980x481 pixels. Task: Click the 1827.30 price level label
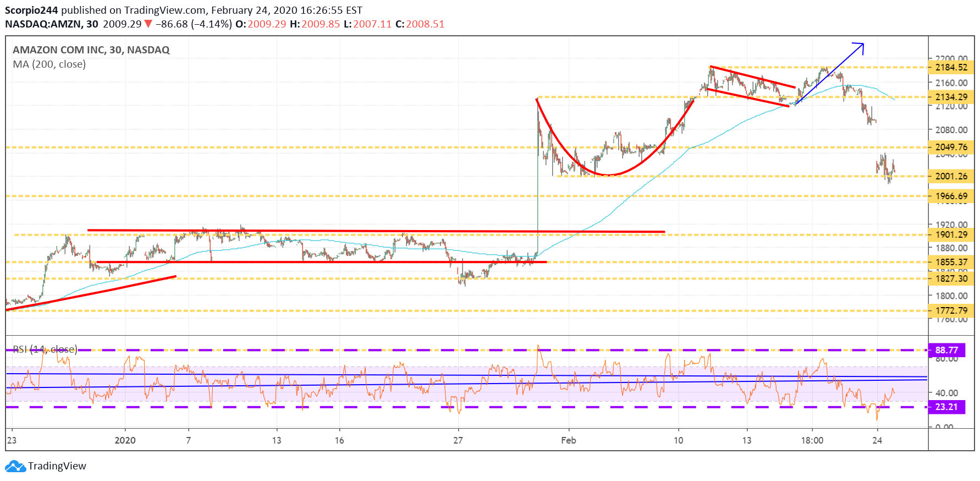[951, 278]
